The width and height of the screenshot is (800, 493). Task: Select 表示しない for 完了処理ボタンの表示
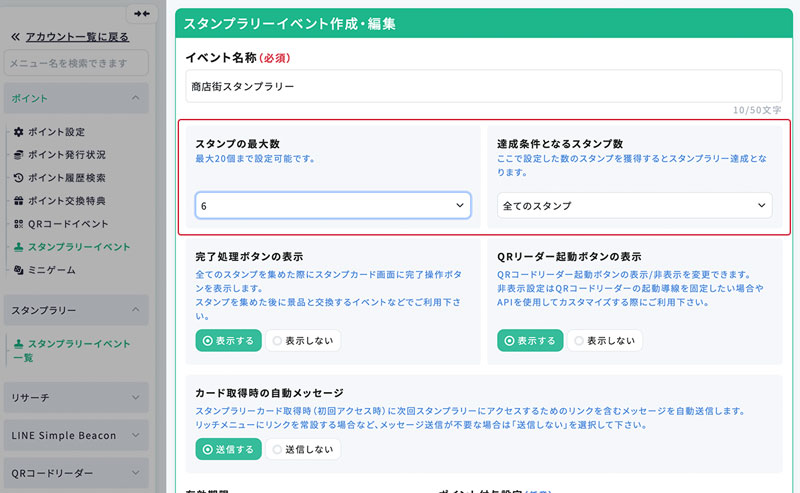303,340
